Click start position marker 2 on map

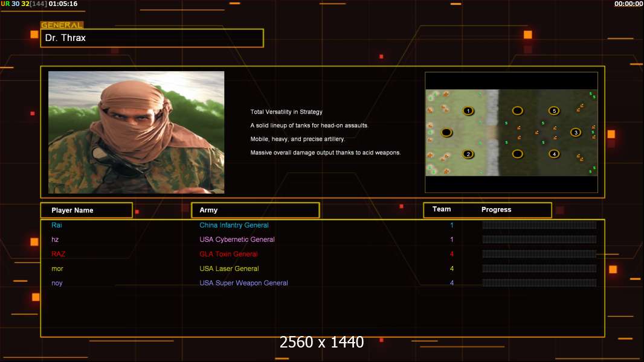click(x=468, y=154)
